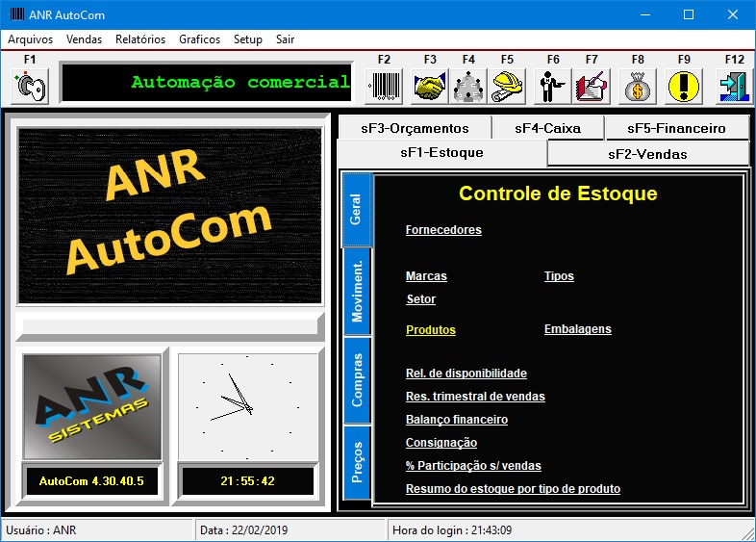Click the F9 yellow exclamation icon
756x542 pixels.
click(684, 87)
